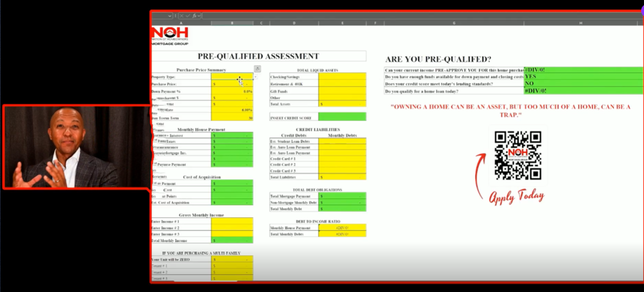
Task: Select the green INSERT CREDIT SCORE input cell
Action: [342, 117]
